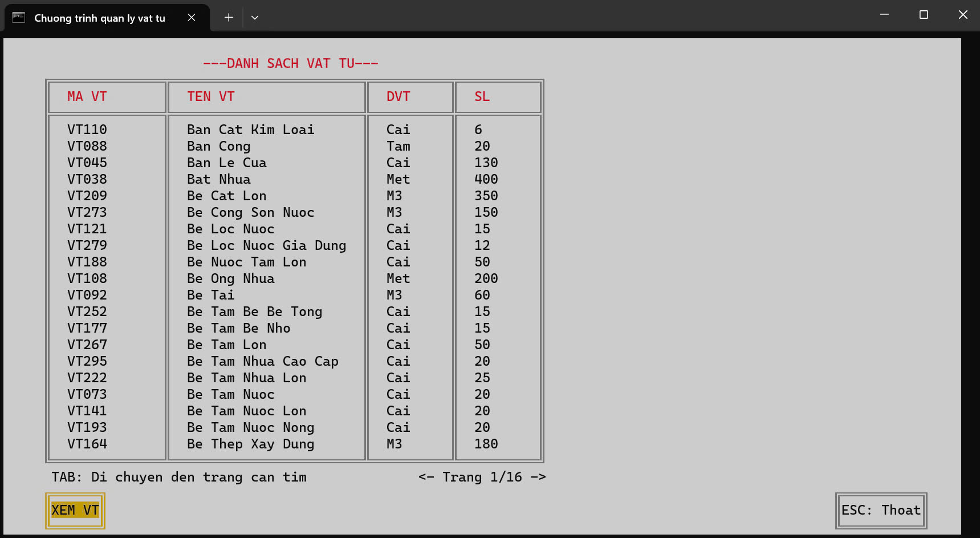This screenshot has height=538, width=980.
Task: Click quantity 400 for Bat Nhua
Action: point(486,180)
